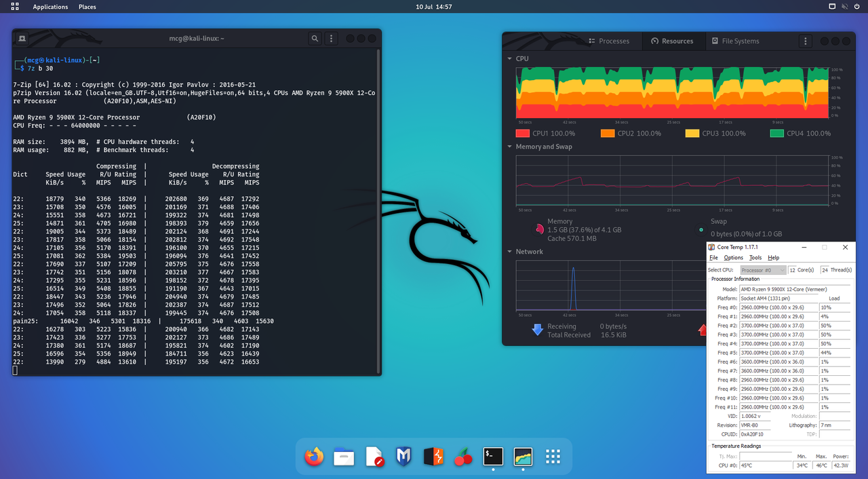Open the Select CPU Processor #0 dropdown

pos(763,270)
